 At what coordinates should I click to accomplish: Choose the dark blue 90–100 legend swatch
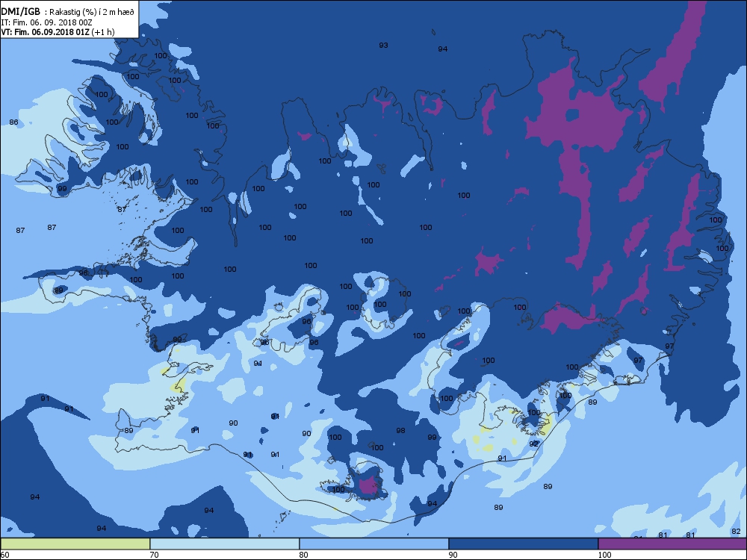(x=523, y=544)
